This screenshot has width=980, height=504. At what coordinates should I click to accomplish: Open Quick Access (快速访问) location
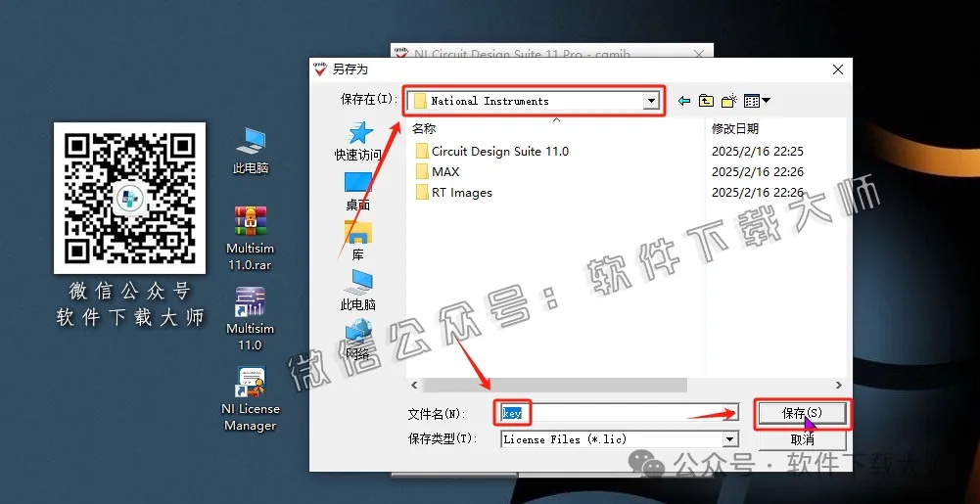pos(358,142)
